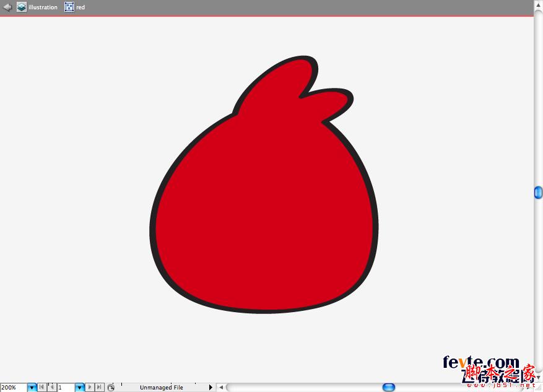Click the illustration layer icon in breadcrumb
This screenshot has height=392, width=543.
tap(22, 7)
